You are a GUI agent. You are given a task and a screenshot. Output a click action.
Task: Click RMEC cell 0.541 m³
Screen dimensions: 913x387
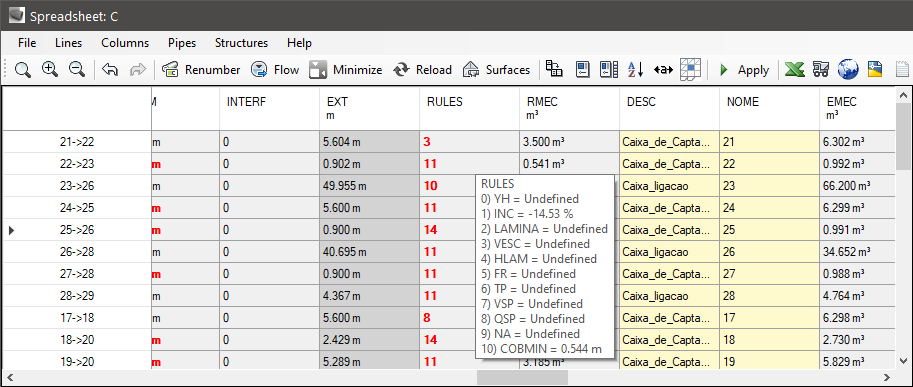569,164
